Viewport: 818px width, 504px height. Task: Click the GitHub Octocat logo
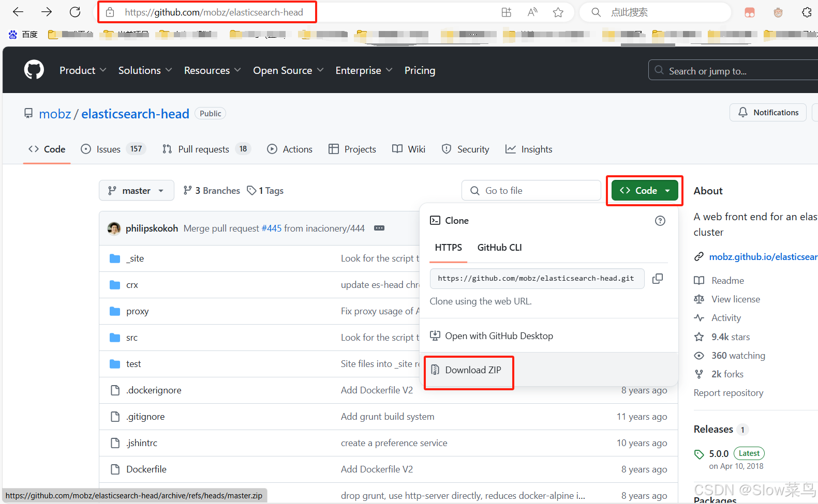(x=34, y=70)
